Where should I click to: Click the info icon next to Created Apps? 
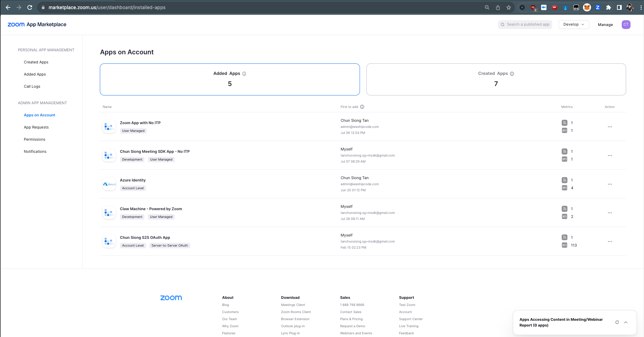tap(512, 74)
